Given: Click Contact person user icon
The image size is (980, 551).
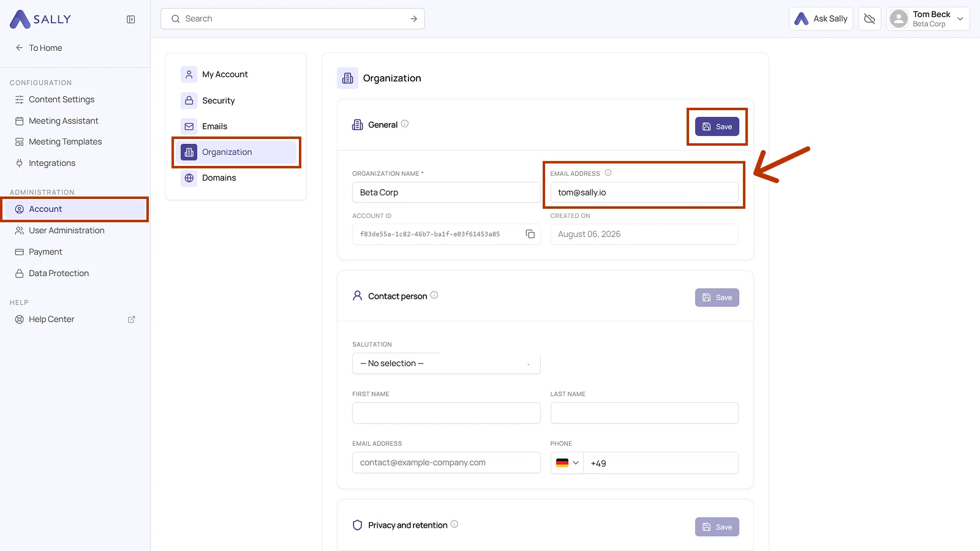Looking at the screenshot, I should (x=358, y=296).
